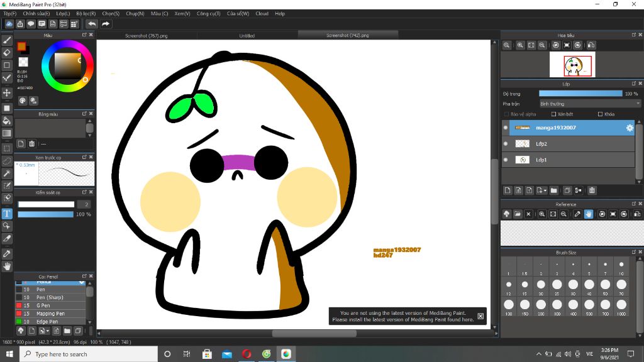The image size is (644, 362).
Task: Open the Pha trộn blend mode dropdown
Action: 590,104
